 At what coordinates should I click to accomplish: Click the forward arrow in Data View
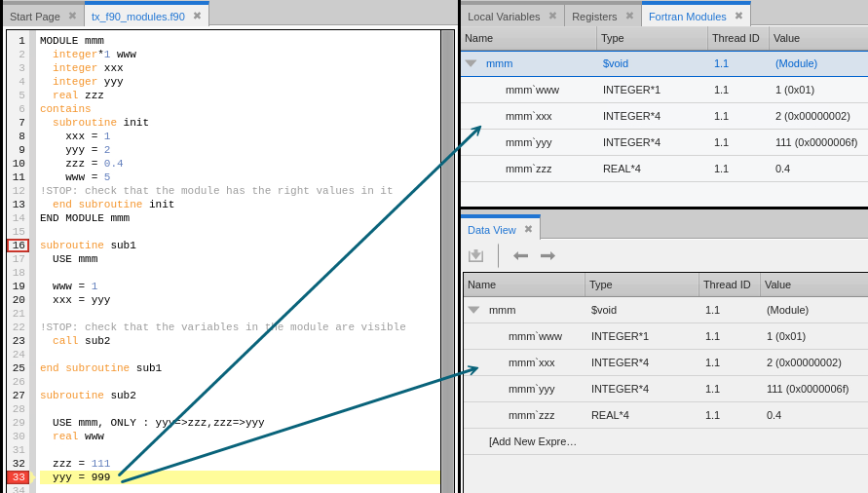click(x=547, y=255)
